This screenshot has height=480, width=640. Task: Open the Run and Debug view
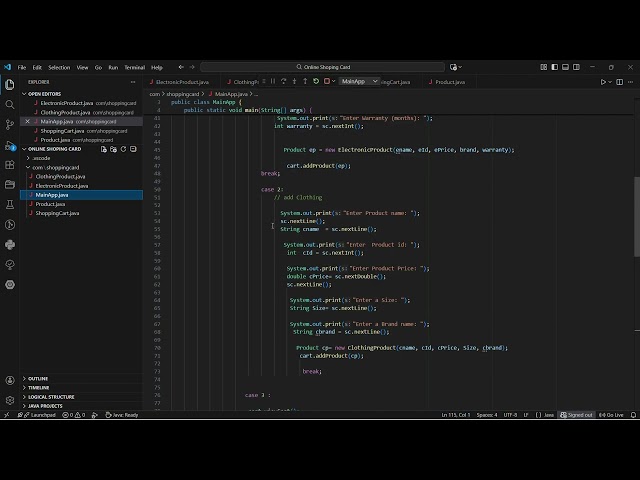coord(10,145)
